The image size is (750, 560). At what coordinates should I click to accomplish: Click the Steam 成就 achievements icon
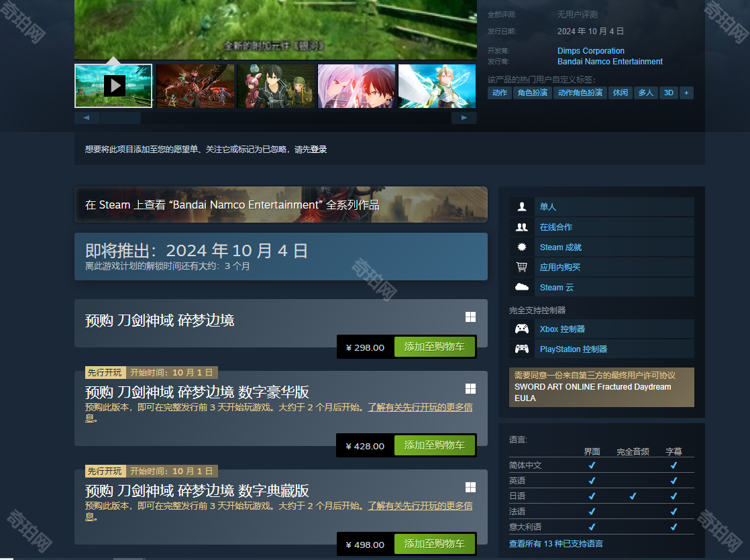pyautogui.click(x=522, y=247)
